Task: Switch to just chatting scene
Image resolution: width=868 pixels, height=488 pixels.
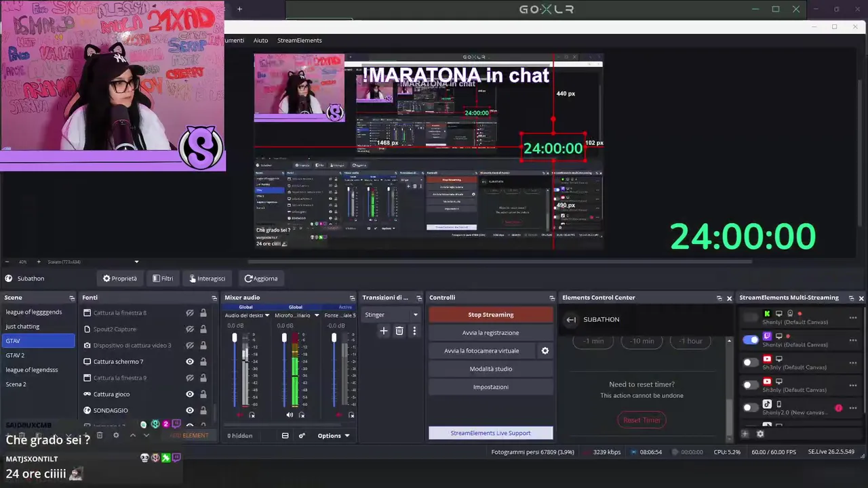Action: 38,326
